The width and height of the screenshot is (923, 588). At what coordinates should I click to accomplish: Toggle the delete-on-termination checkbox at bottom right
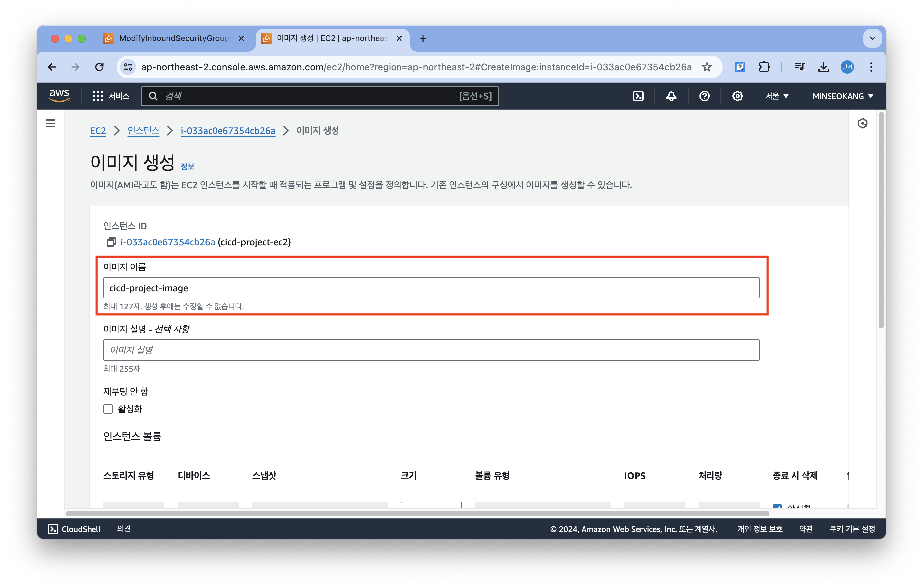[x=777, y=506]
